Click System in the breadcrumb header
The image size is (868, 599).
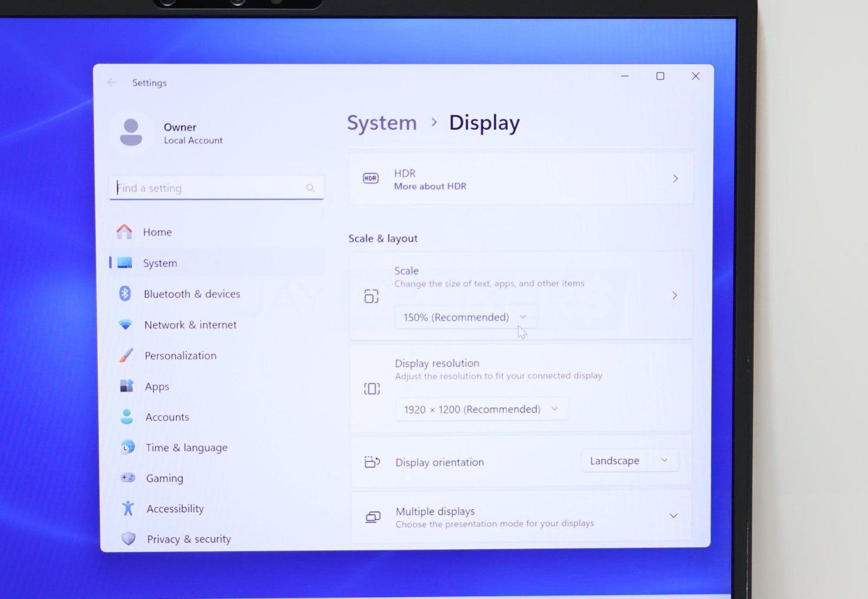click(x=382, y=123)
